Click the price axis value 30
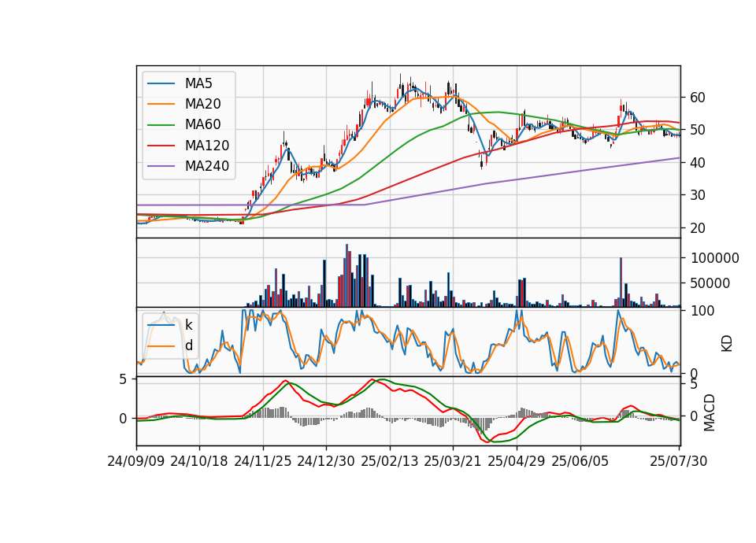756x543 pixels. [697, 195]
